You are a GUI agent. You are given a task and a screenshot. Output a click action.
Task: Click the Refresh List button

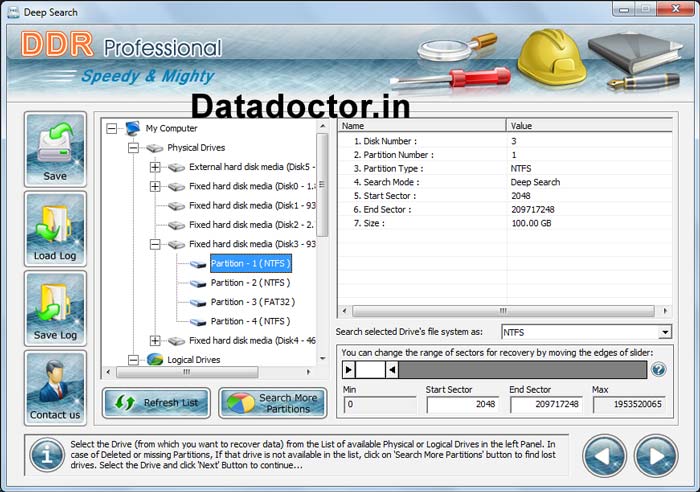(156, 403)
